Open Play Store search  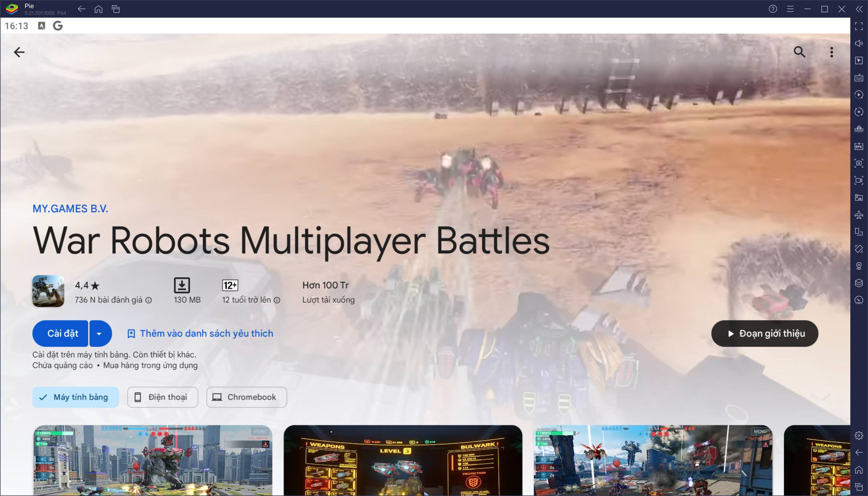pos(799,52)
